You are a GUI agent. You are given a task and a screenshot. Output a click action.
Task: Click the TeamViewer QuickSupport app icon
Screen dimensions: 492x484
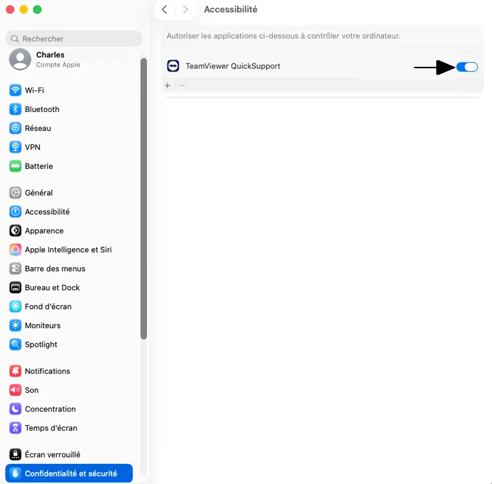[173, 66]
